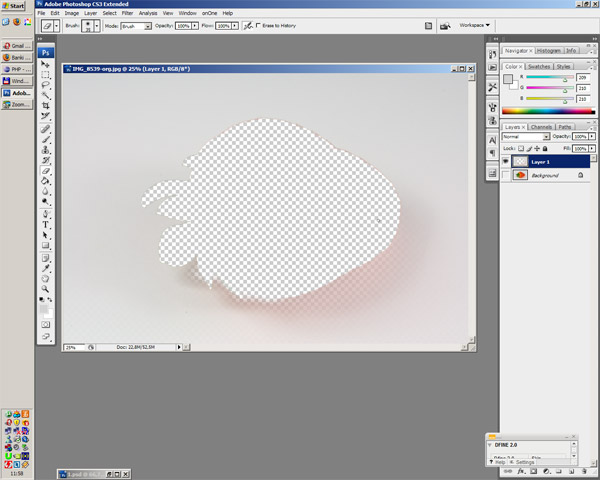
Task: Open the Workspace dropdown
Action: coord(475,25)
